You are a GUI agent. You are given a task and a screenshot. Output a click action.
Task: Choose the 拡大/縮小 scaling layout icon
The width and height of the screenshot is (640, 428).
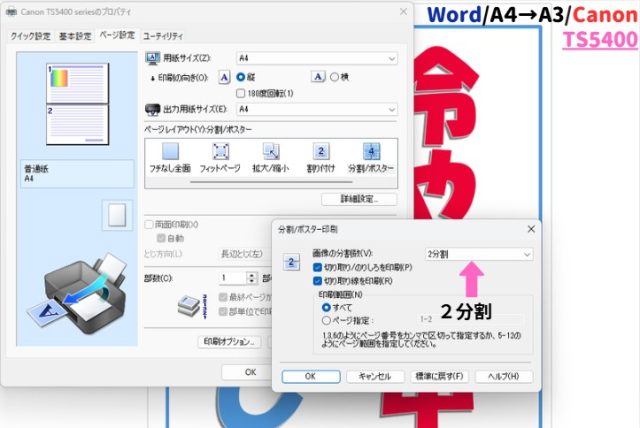point(270,152)
